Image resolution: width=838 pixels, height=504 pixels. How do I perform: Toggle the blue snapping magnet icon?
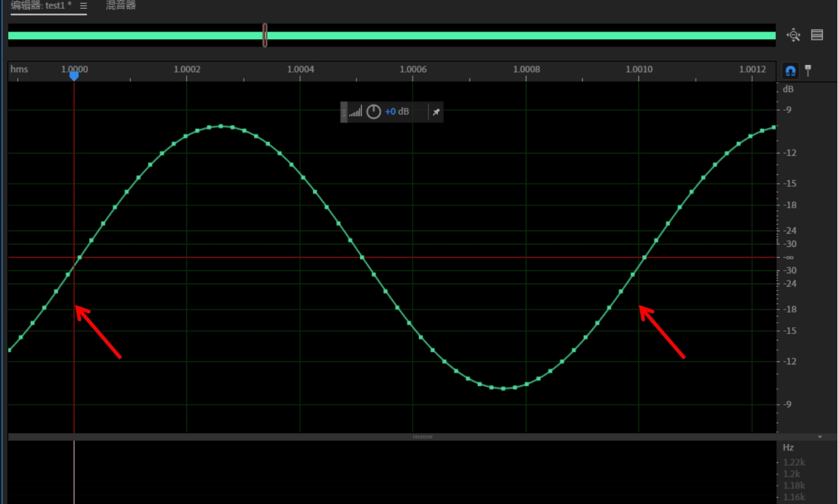click(x=790, y=71)
